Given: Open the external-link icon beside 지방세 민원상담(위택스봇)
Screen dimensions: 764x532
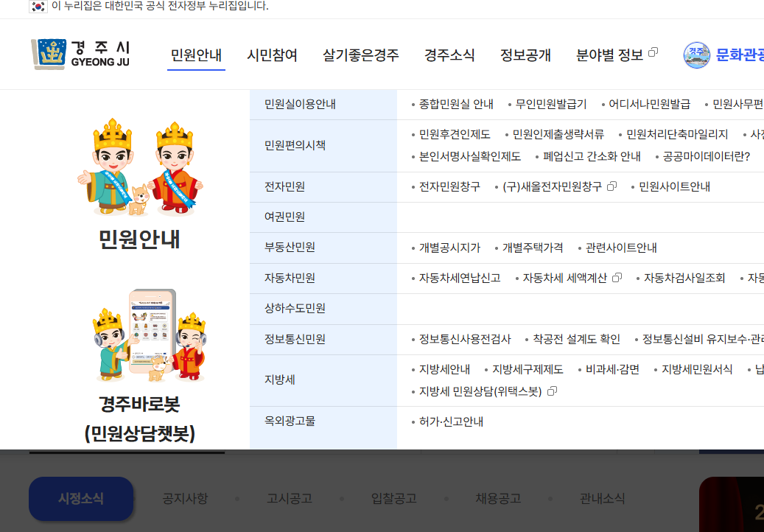Looking at the screenshot, I should pyautogui.click(x=552, y=391).
